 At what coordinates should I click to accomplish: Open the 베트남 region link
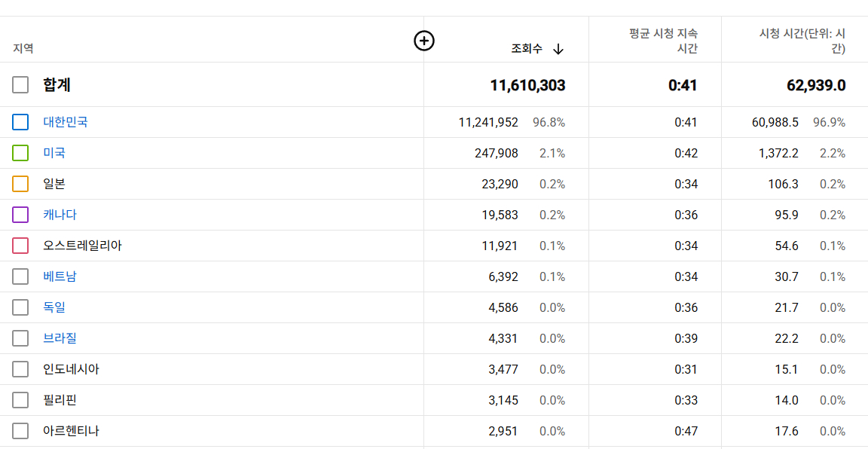pos(60,276)
